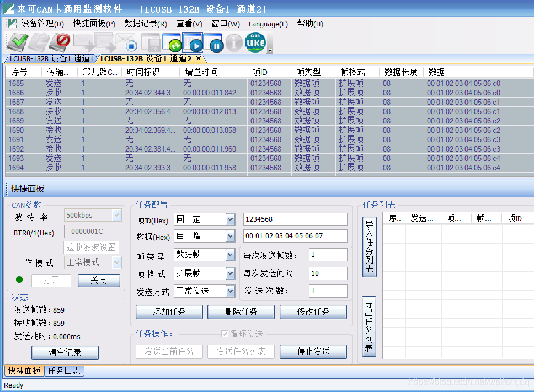Select row 1694 in the frame list

(269, 168)
